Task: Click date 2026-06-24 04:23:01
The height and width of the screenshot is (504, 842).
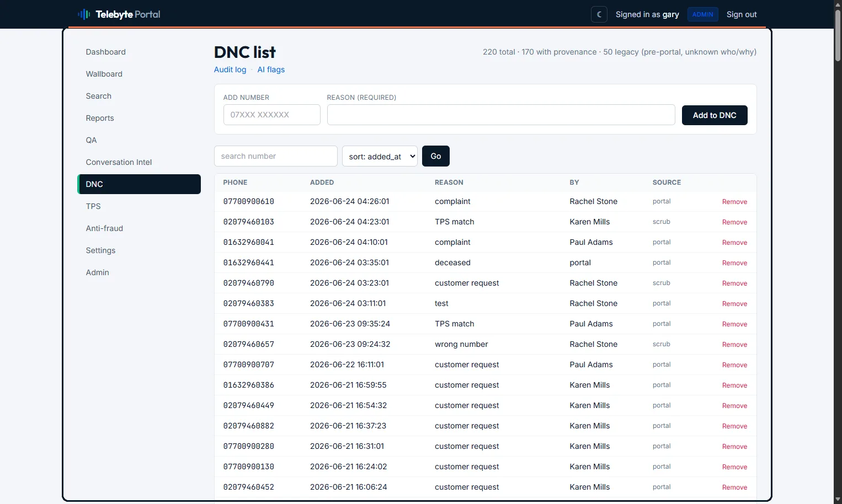Action: (350, 222)
